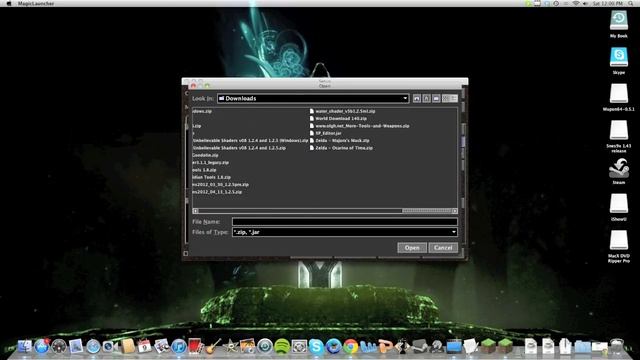
Task: Open the App Store from the dock
Action: point(41,347)
